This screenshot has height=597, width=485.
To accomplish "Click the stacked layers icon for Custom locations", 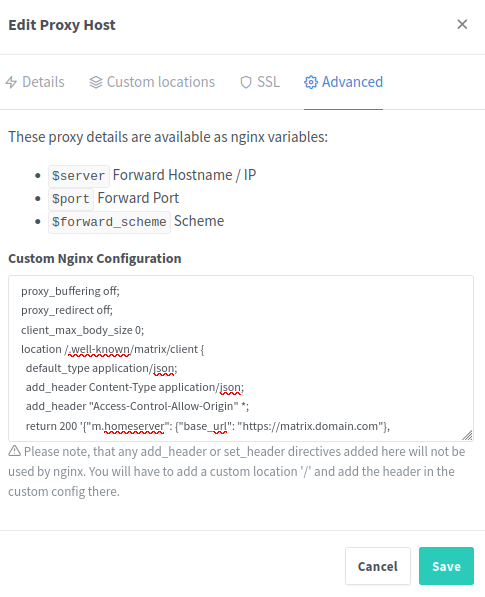I will 96,82.
